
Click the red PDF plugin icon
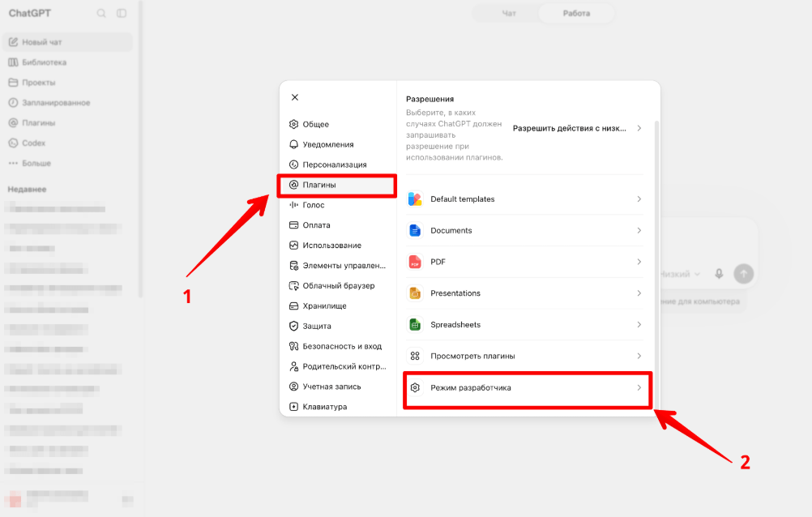point(415,262)
